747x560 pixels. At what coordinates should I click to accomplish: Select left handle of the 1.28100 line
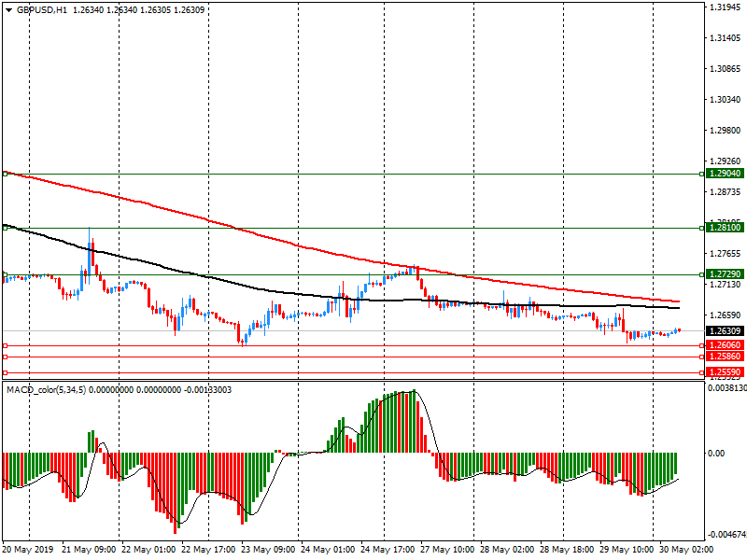5,227
